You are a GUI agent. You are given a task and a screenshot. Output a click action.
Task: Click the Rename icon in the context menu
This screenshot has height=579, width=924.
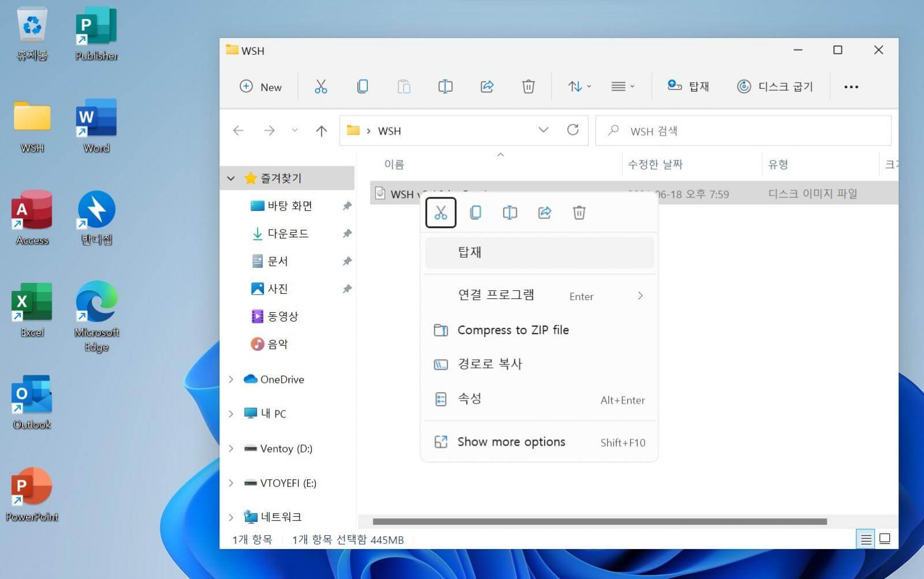click(510, 212)
